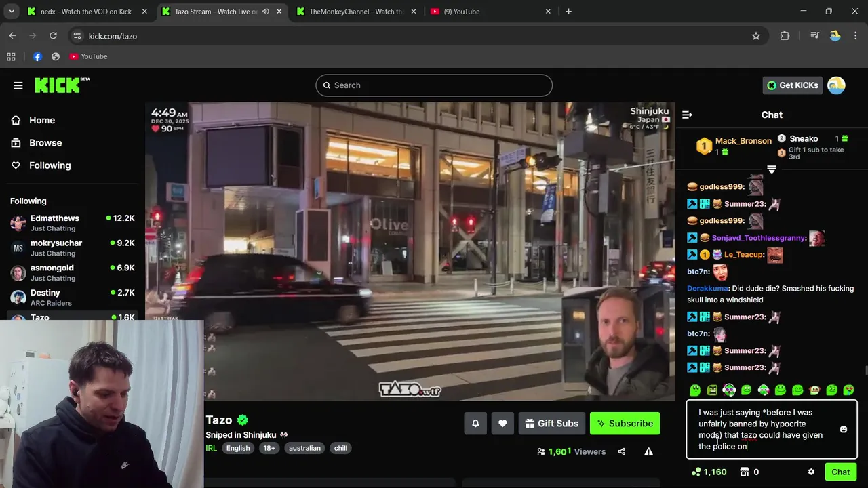The width and height of the screenshot is (868, 488).
Task: Open a new browser tab
Action: click(x=568, y=12)
